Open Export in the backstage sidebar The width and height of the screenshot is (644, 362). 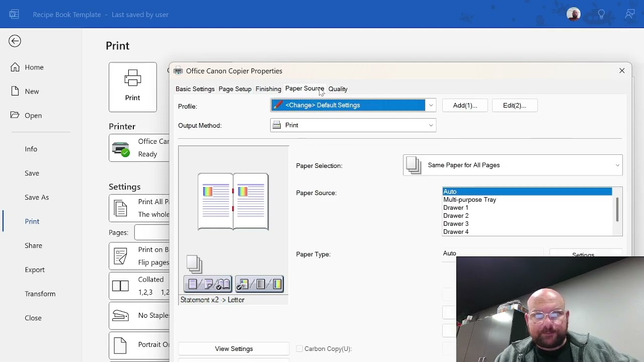tap(35, 269)
